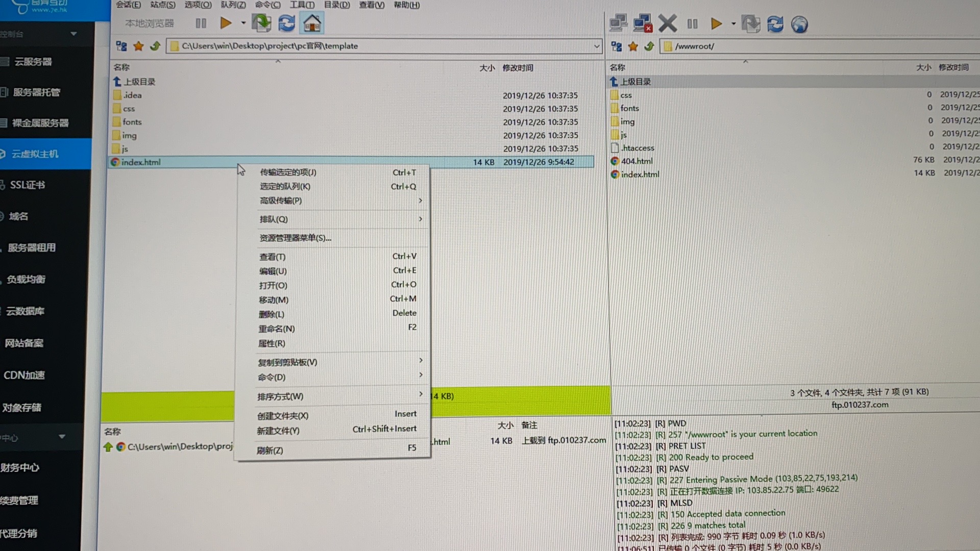Click the local pane bookmark star icon

tap(138, 46)
